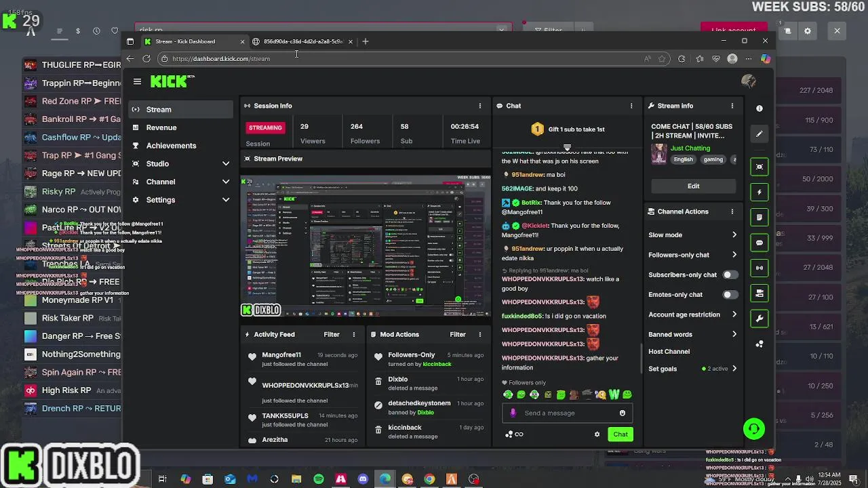Click Just Chatting category link
868x488 pixels.
(690, 148)
